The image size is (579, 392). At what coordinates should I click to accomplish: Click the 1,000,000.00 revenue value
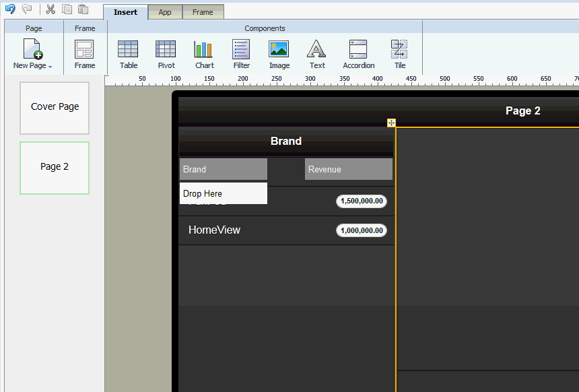click(362, 230)
